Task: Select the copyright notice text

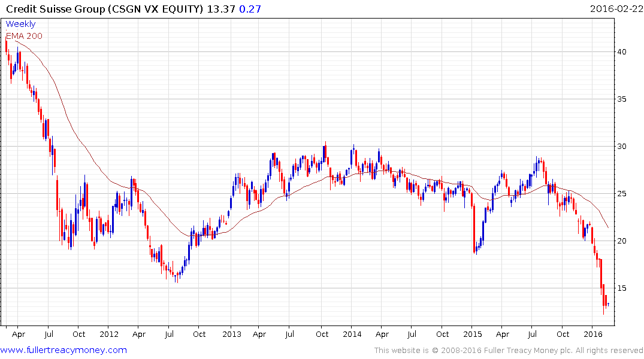Action: pos(509,351)
